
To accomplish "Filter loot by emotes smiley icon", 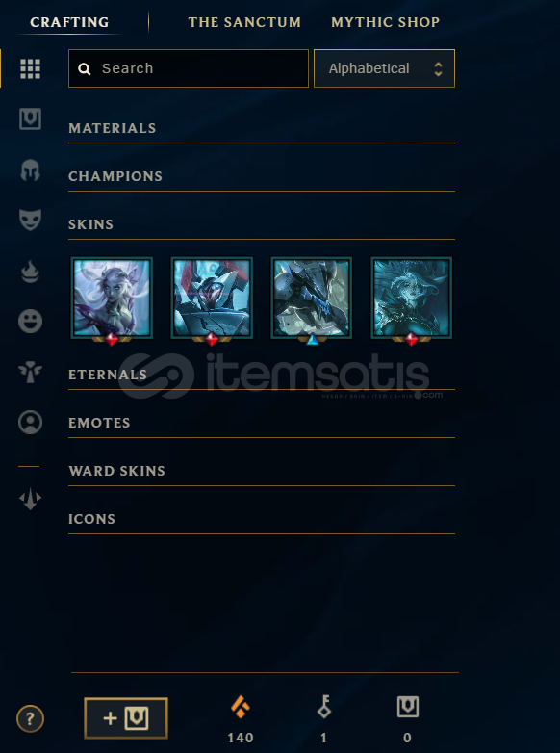I will coord(30,322).
